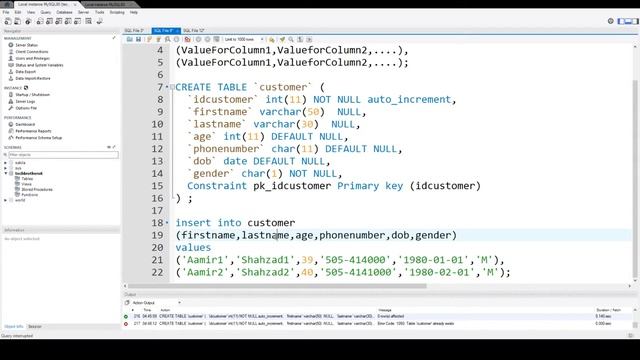The height and width of the screenshot is (360, 640).
Task: Expand the sakila schema
Action: [5, 162]
